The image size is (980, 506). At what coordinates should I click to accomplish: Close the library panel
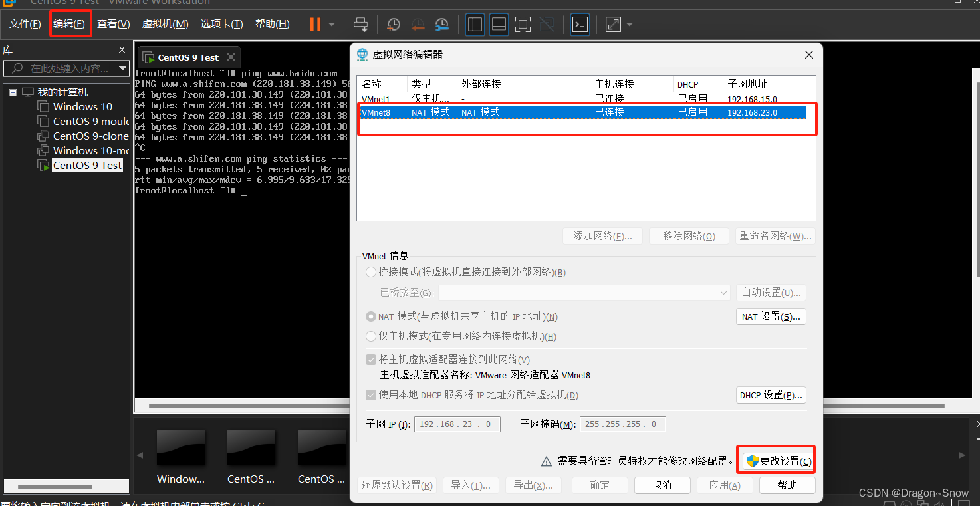[122, 50]
